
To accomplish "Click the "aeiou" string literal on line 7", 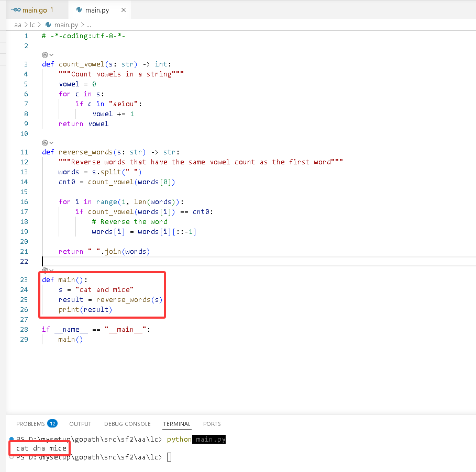I will tap(123, 104).
